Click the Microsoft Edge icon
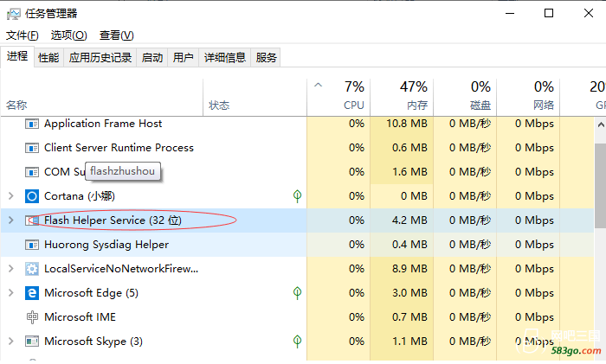This screenshot has width=606, height=364. (x=32, y=293)
